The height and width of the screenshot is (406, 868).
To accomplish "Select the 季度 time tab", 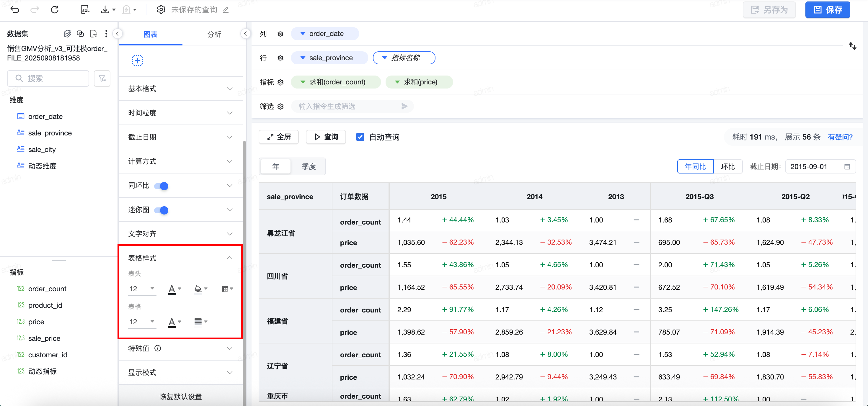I will click(x=308, y=166).
